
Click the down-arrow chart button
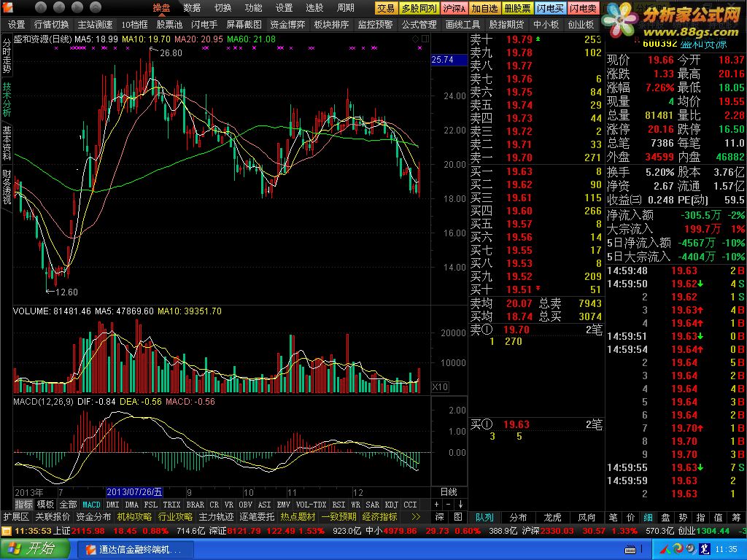tap(461, 505)
